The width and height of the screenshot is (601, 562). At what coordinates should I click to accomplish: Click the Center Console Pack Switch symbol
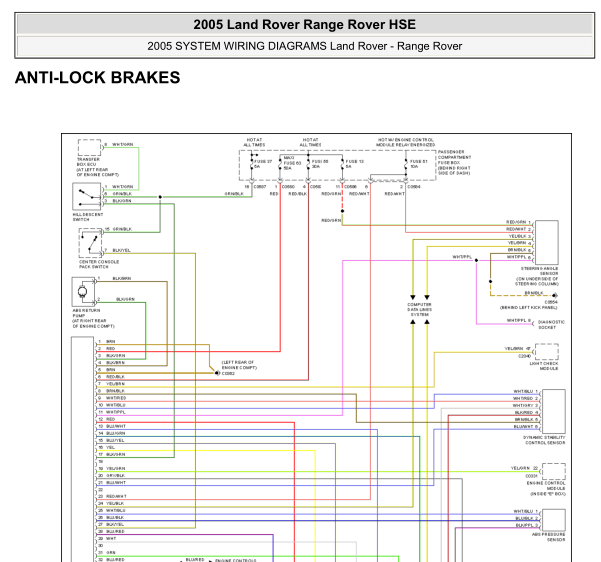click(x=90, y=243)
